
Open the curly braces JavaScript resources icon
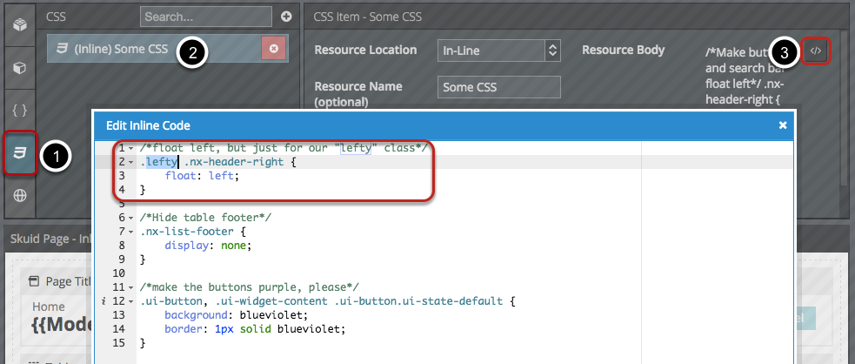point(20,111)
